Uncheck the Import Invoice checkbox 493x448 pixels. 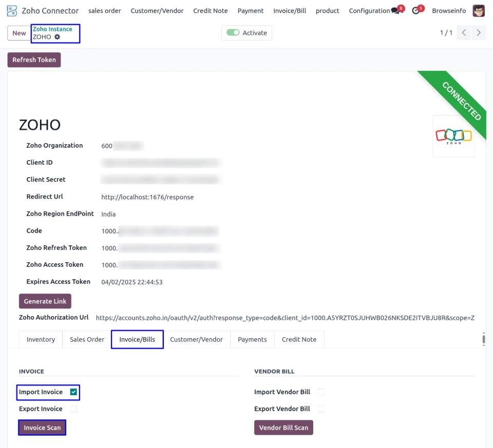pos(73,392)
